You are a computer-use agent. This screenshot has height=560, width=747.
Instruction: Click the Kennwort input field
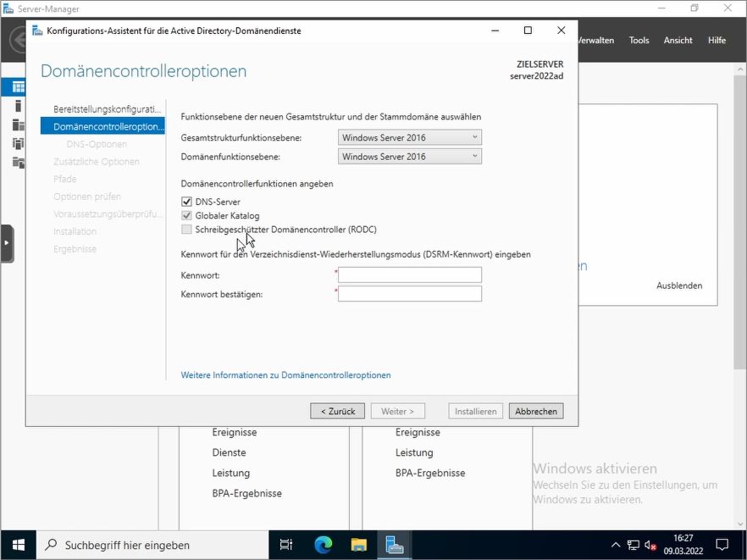tap(410, 275)
